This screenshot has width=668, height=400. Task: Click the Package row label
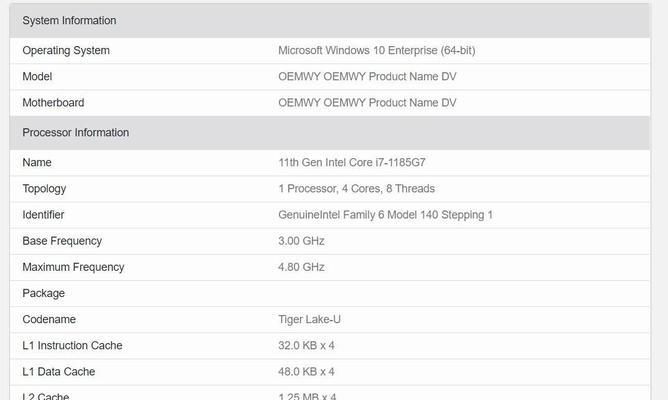[x=43, y=293]
